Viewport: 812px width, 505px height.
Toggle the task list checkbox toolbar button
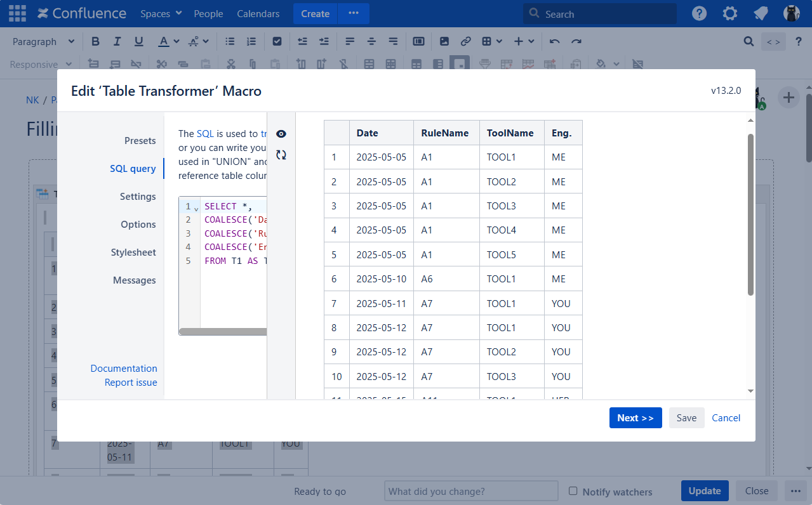[x=277, y=41]
